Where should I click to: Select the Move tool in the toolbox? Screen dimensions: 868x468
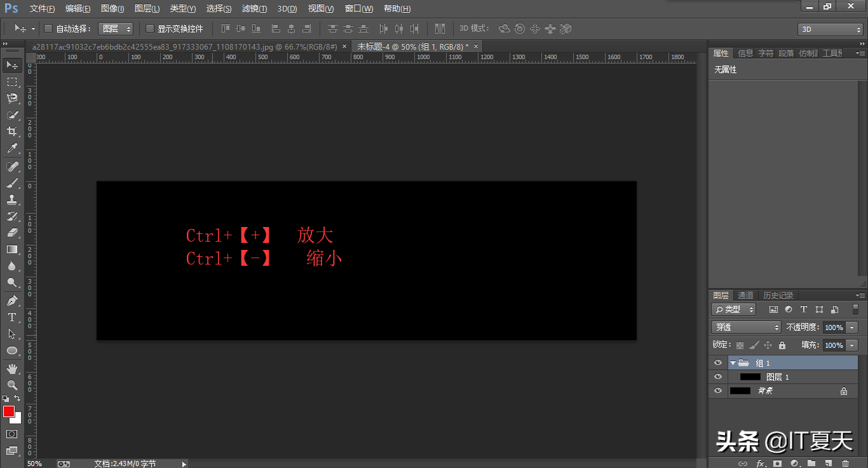[12, 65]
